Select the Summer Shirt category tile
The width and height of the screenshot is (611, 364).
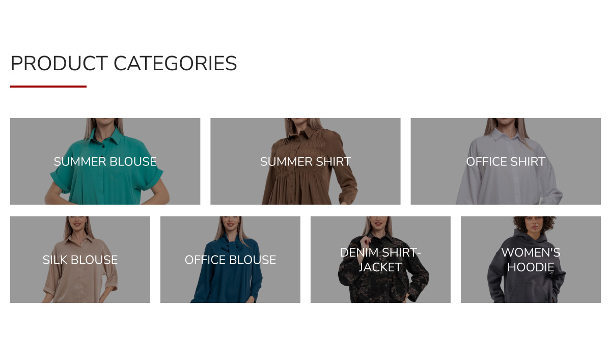(x=305, y=161)
